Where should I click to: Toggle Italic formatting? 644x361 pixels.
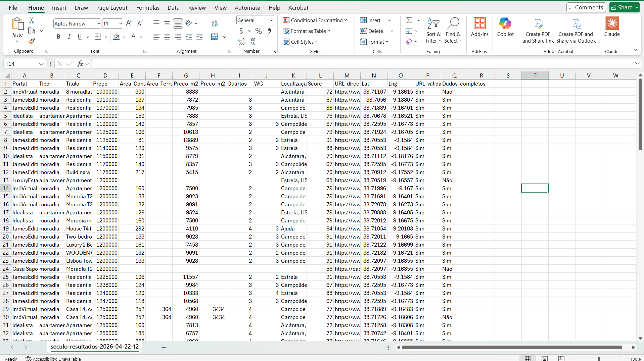tap(69, 37)
